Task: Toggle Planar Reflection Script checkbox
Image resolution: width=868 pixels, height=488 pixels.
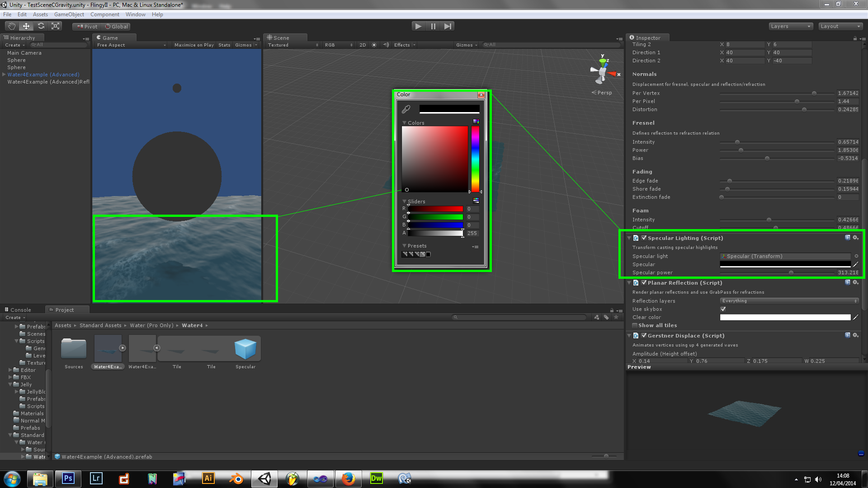Action: [x=644, y=282]
